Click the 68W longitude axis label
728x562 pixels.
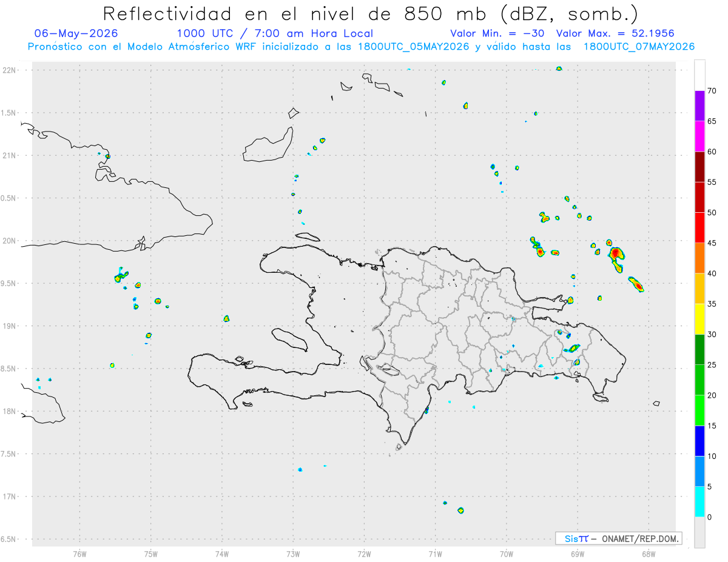tap(648, 554)
